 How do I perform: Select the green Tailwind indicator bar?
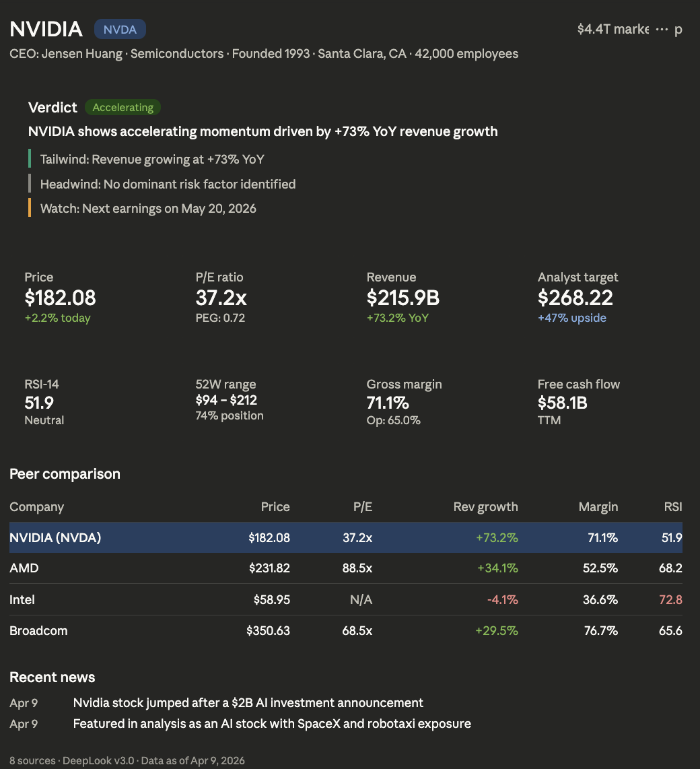[29, 159]
